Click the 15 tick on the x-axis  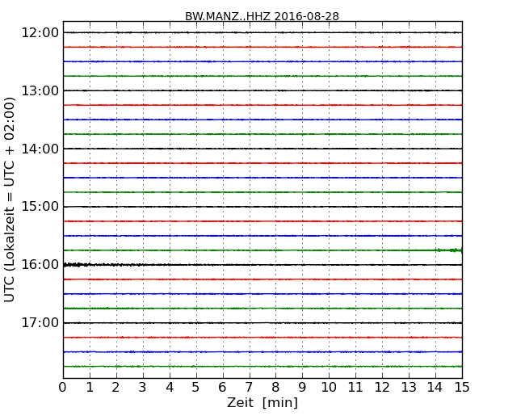[x=462, y=388]
